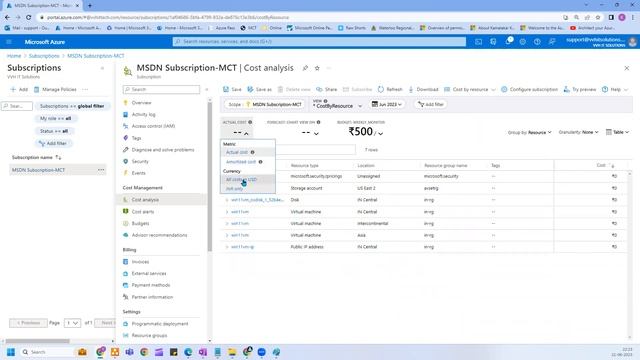The image size is (640, 360).
Task: Open Security in the resource menu
Action: click(140, 162)
